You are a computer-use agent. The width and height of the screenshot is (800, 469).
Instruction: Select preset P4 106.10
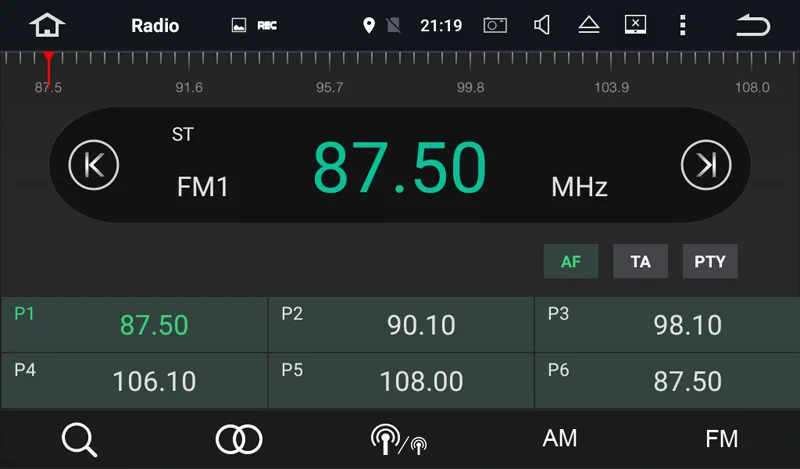tap(134, 381)
